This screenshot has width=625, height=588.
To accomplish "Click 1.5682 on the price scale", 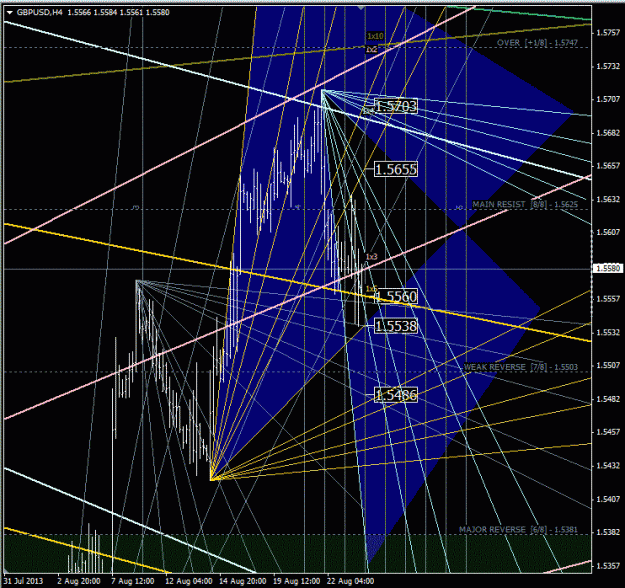I will (x=608, y=133).
